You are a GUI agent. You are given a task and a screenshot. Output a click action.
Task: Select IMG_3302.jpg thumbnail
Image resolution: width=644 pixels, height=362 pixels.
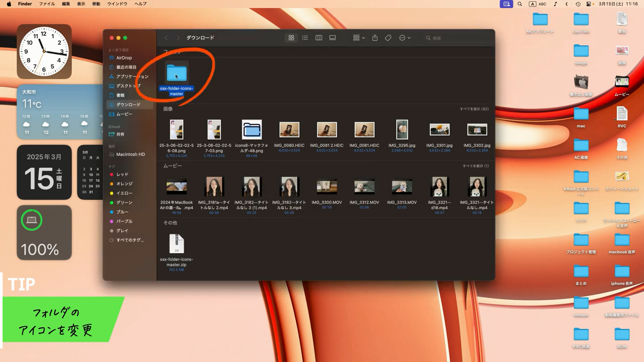[477, 130]
